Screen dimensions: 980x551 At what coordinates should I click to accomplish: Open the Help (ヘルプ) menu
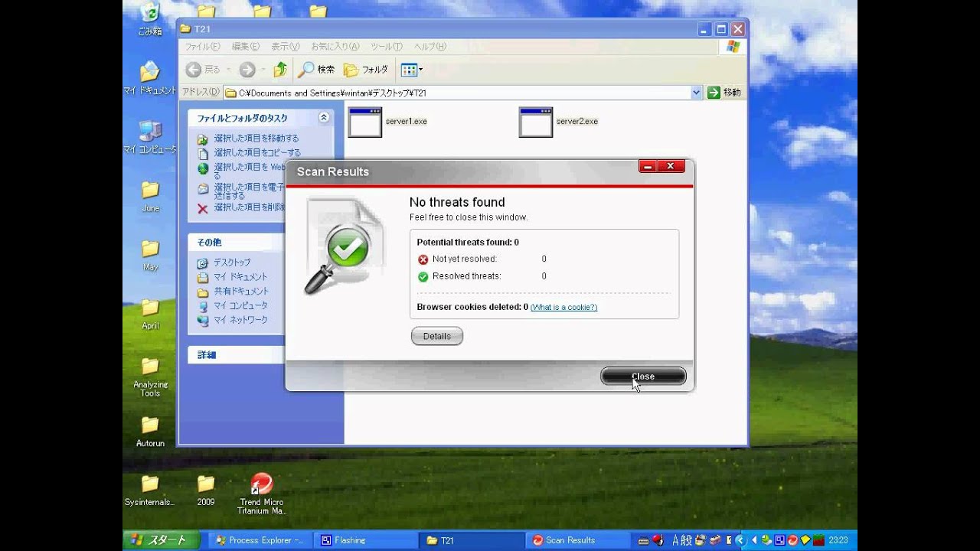point(430,47)
